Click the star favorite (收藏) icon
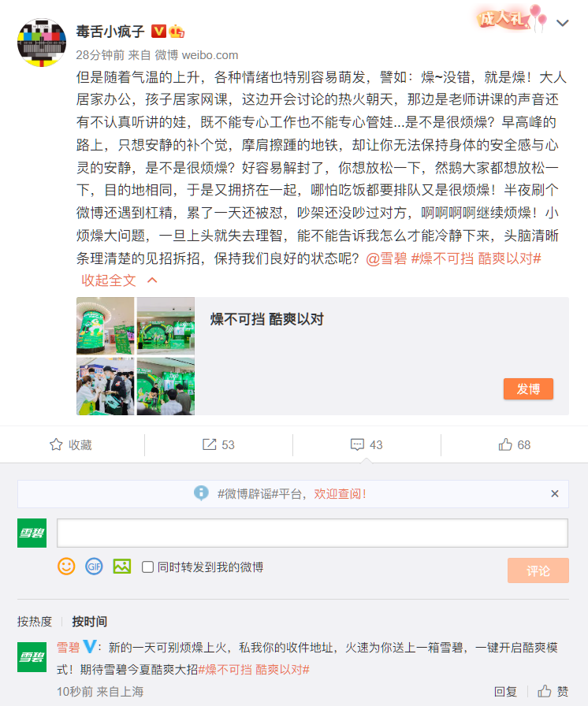Viewport: 588px width, 706px height. coord(56,445)
